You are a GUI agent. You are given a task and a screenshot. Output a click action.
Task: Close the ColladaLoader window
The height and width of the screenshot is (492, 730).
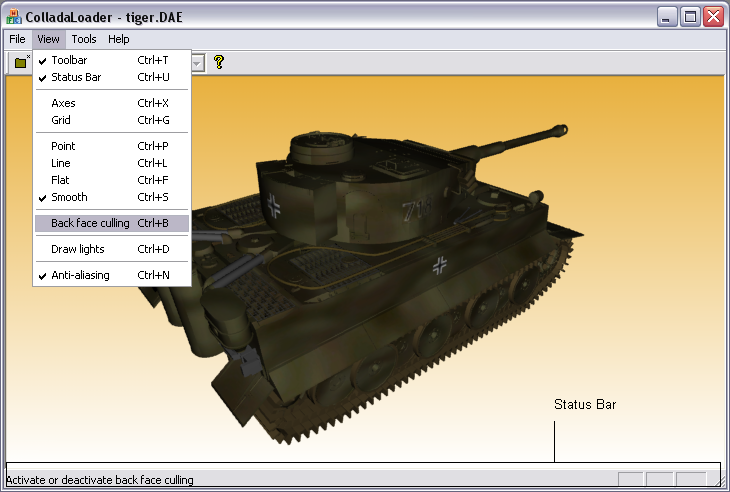(714, 17)
